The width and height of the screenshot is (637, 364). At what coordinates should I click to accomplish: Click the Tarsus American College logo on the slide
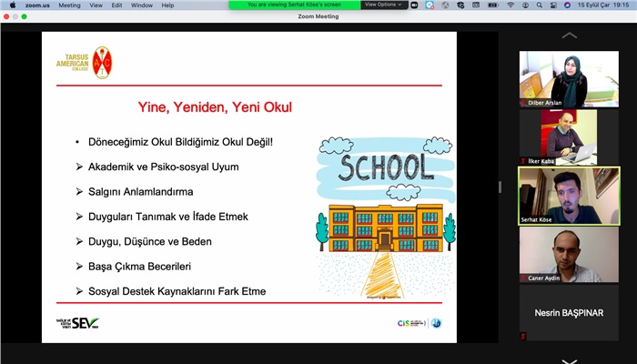84,63
